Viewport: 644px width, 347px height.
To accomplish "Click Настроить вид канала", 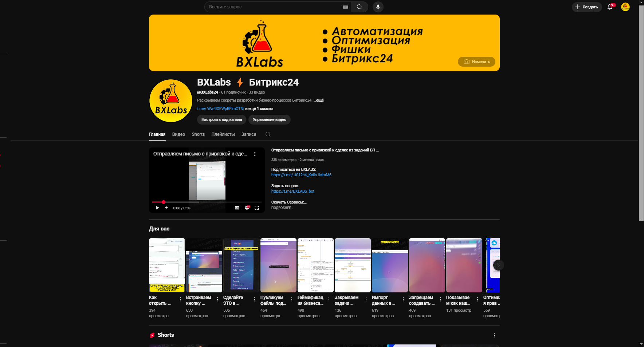I will pyautogui.click(x=221, y=119).
